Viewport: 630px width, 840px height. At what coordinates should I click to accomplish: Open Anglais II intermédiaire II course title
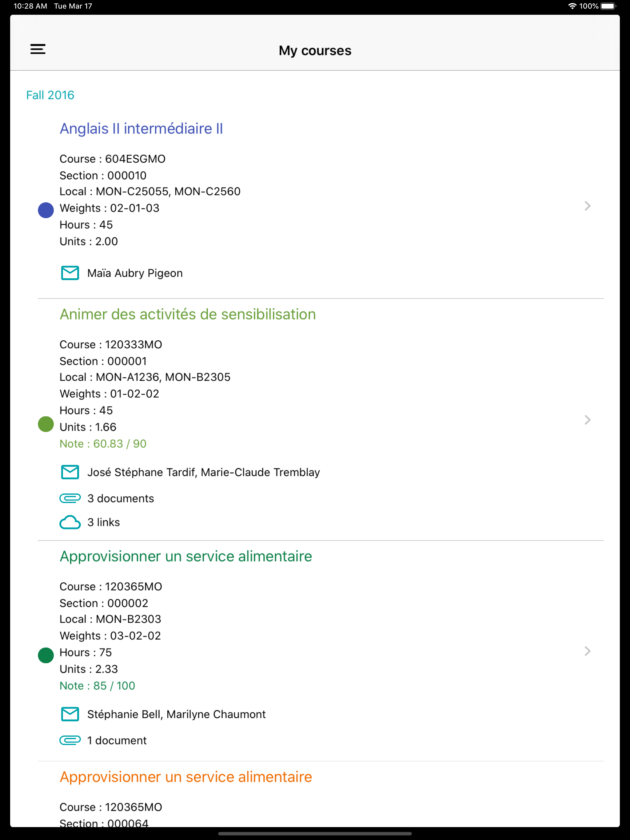click(142, 129)
